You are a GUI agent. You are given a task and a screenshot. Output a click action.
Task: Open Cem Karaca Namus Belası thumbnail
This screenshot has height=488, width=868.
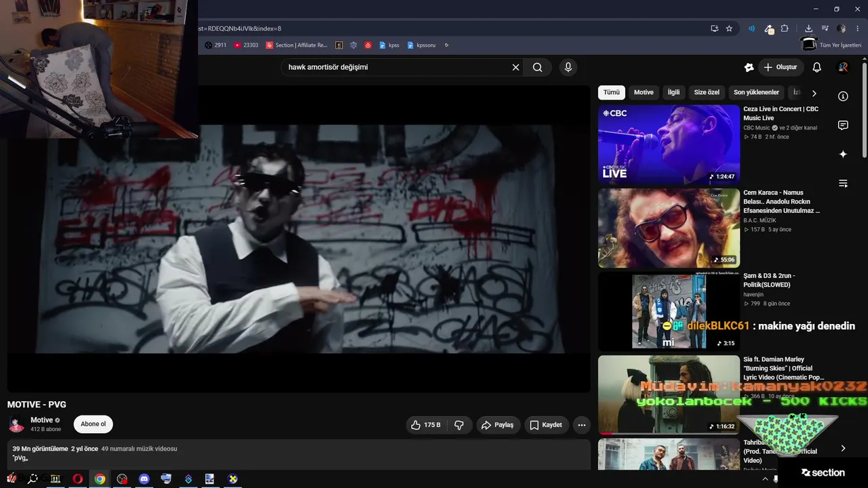point(669,228)
